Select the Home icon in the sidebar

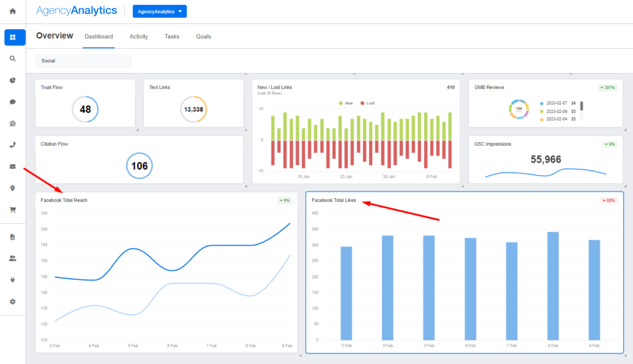coord(12,11)
